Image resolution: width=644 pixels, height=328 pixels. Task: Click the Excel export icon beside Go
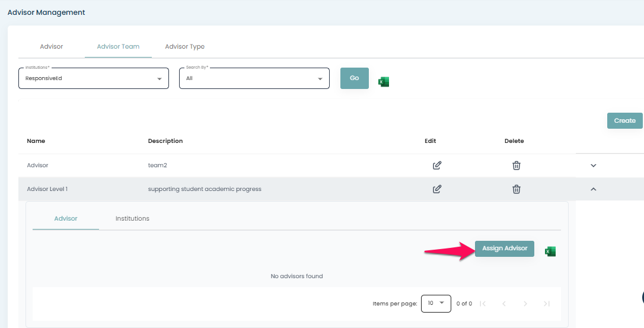tap(384, 82)
